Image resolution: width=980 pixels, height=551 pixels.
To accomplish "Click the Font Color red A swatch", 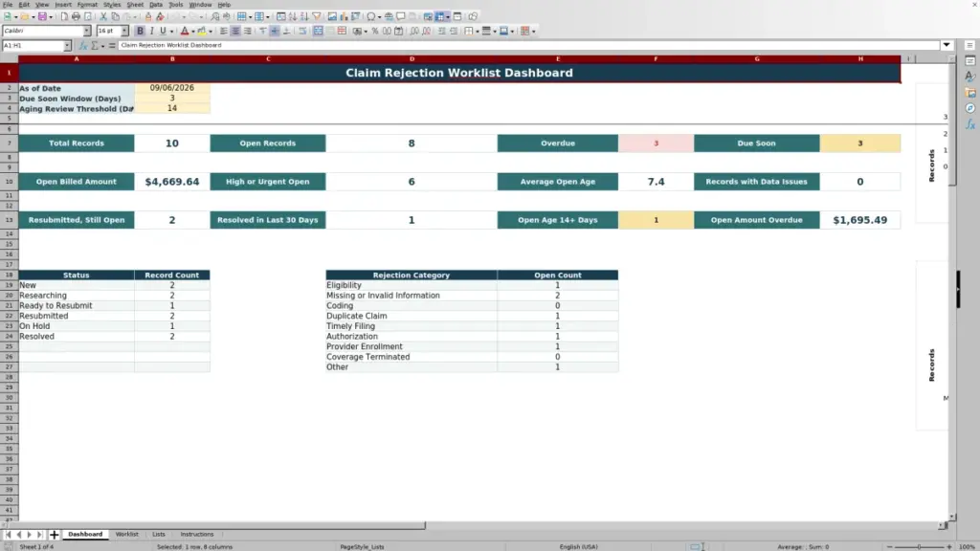I will [185, 32].
